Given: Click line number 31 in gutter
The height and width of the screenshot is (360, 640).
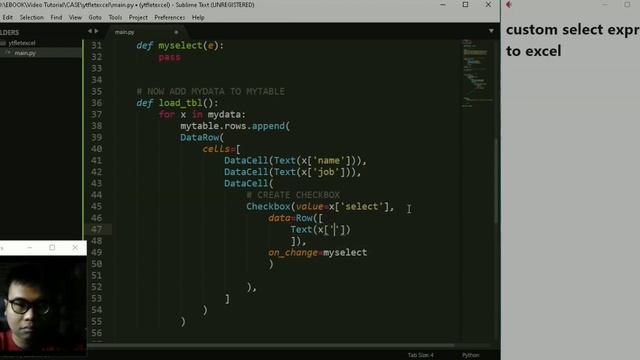Looking at the screenshot, I should [x=96, y=46].
